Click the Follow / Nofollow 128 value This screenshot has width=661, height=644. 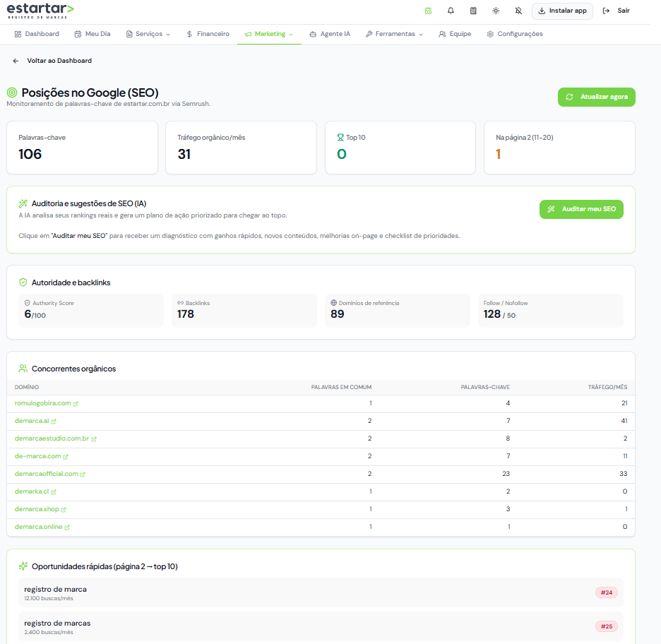click(x=492, y=314)
